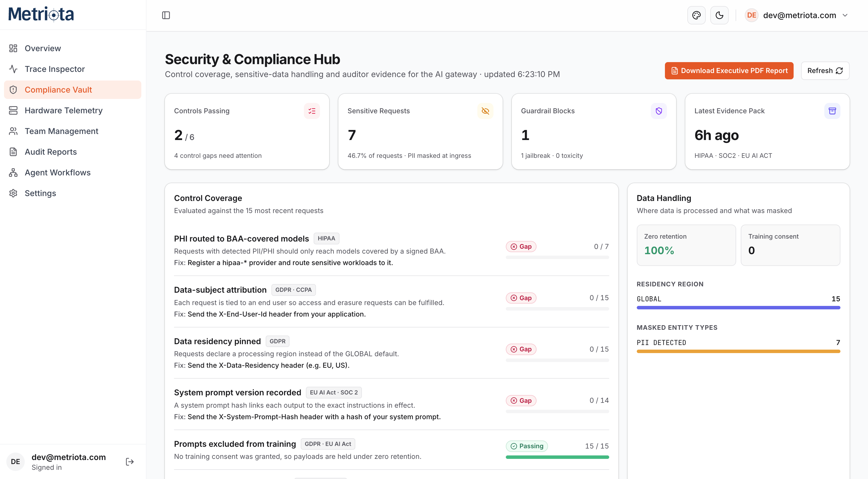Open Audit Reports page
The height and width of the screenshot is (479, 868).
point(72,152)
